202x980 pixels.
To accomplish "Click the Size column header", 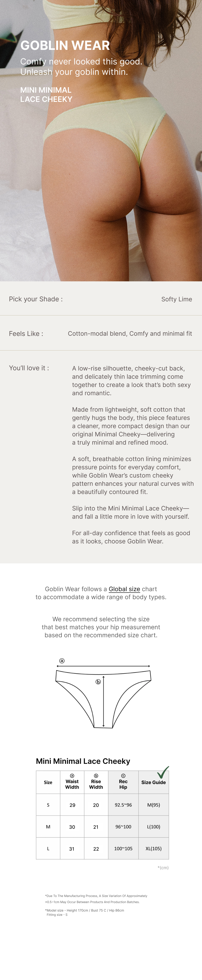I will (48, 783).
